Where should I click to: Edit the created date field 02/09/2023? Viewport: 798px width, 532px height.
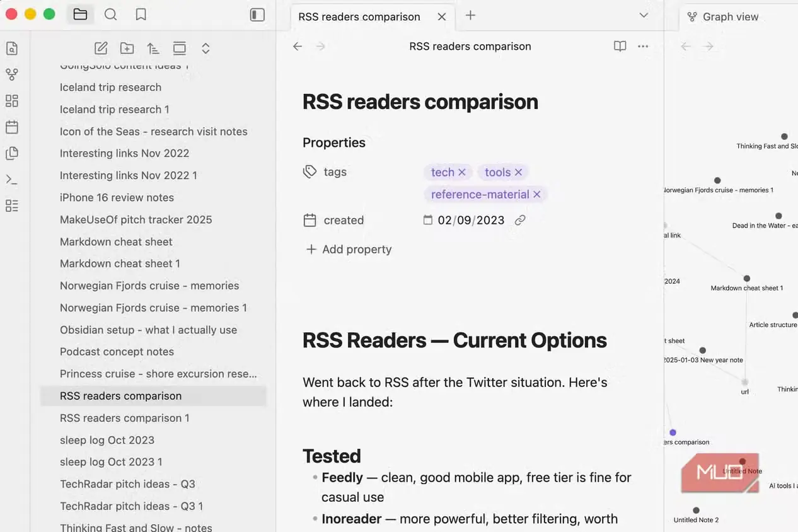click(x=471, y=220)
